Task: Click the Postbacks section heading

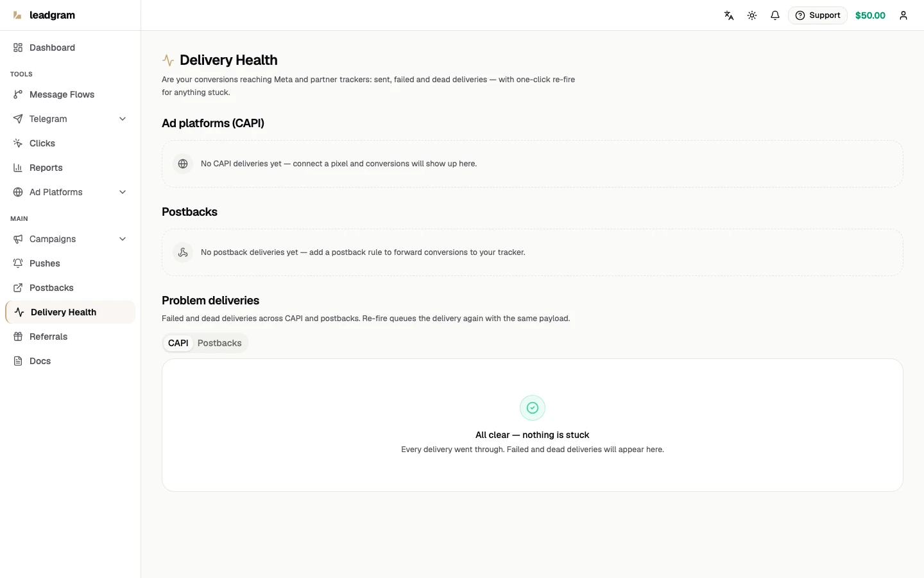Action: (x=189, y=212)
